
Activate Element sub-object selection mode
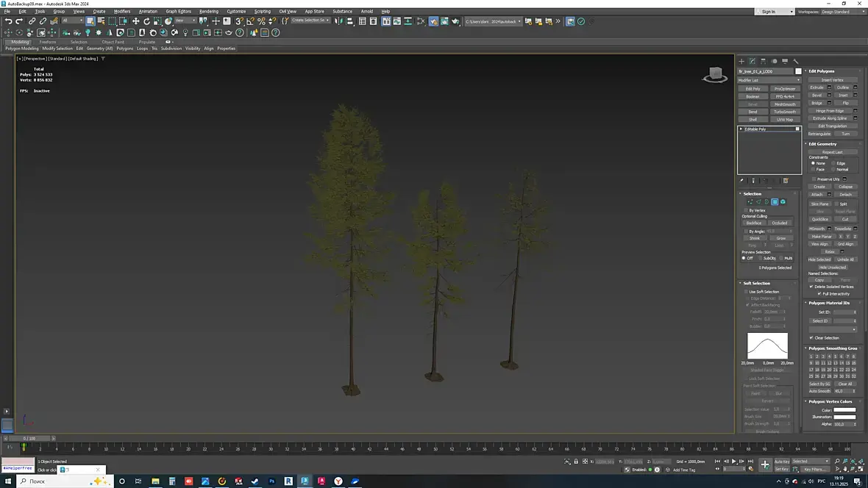783,201
